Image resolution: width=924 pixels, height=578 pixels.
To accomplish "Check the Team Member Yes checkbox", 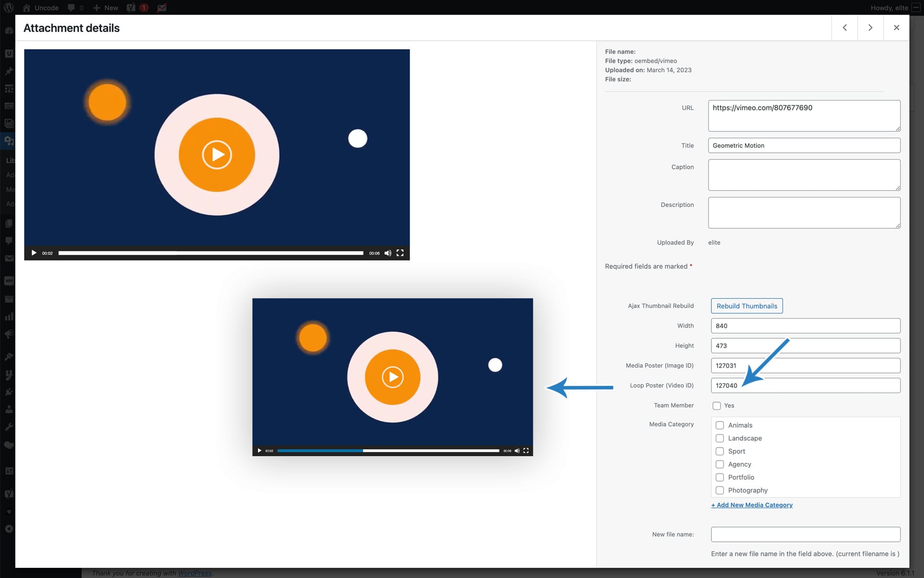I will tap(717, 406).
